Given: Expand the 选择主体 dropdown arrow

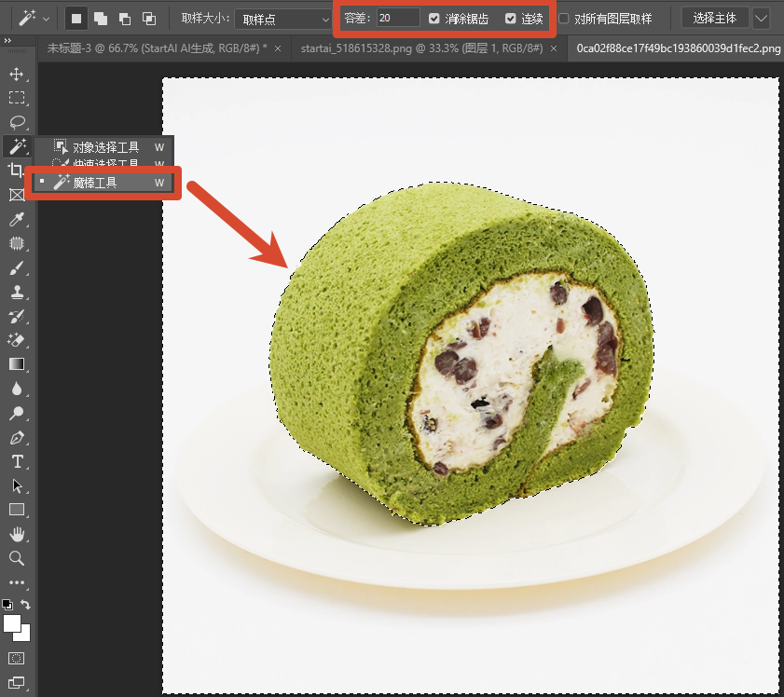Looking at the screenshot, I should [761, 19].
